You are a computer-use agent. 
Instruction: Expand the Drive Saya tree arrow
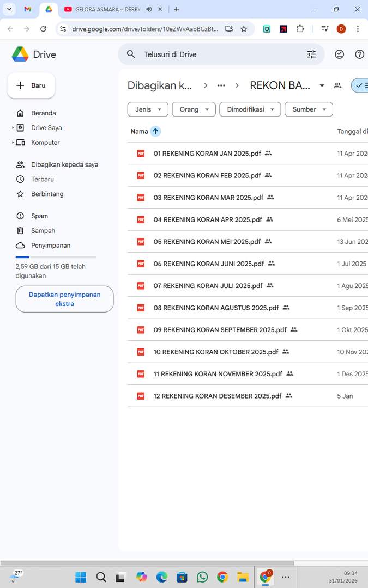(x=13, y=128)
